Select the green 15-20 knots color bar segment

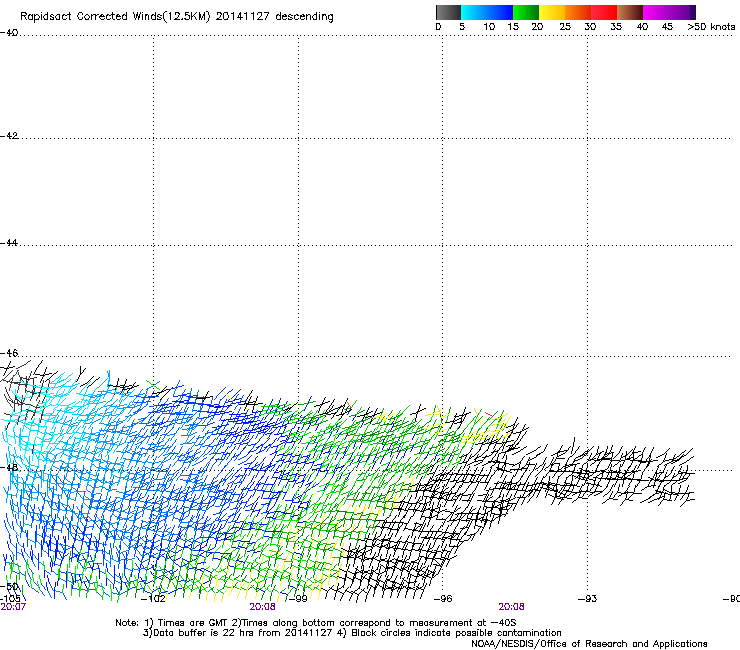526,12
